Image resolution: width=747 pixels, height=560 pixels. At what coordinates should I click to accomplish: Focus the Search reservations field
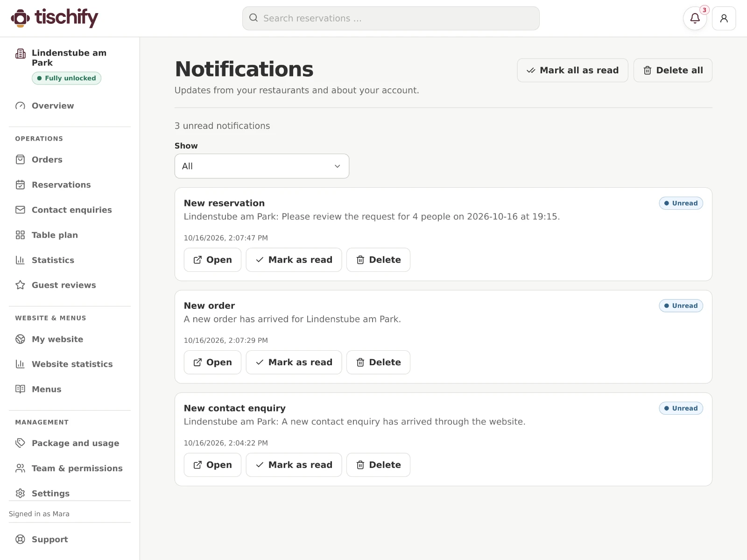pos(391,18)
